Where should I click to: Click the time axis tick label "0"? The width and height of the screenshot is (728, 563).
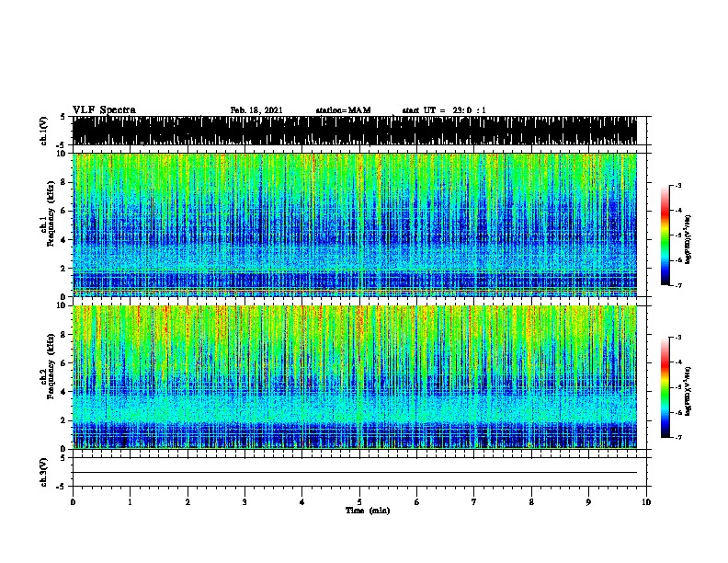(x=73, y=502)
